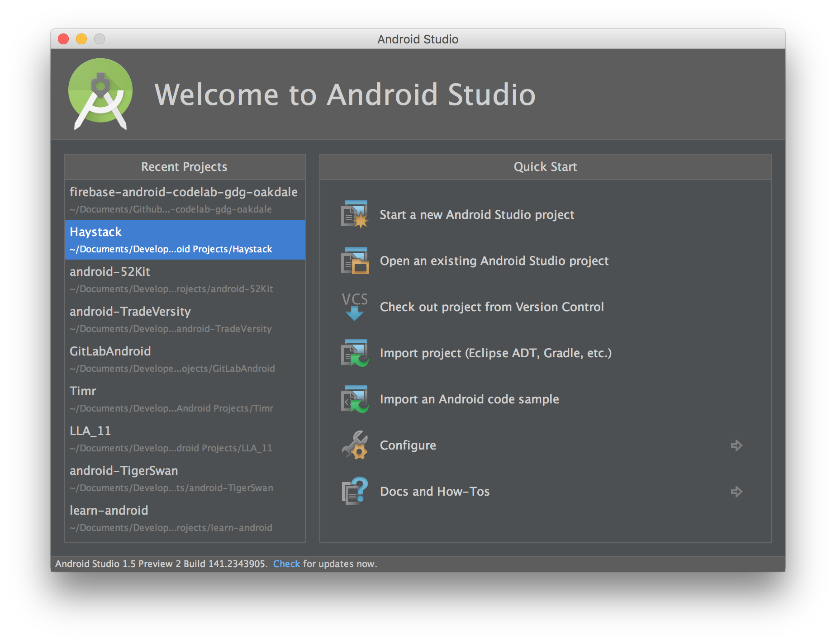Click the path ~/Documents/Develop...ts/android-TigerSwan
This screenshot has width=836, height=644.
coord(171,488)
